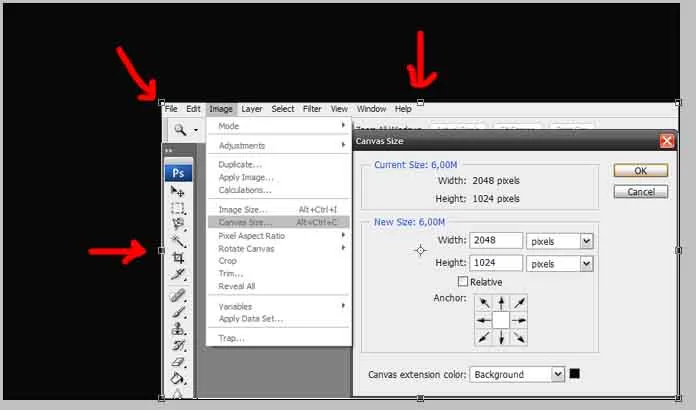696x410 pixels.
Task: Choose Apply Image menu entry
Action: (x=279, y=177)
